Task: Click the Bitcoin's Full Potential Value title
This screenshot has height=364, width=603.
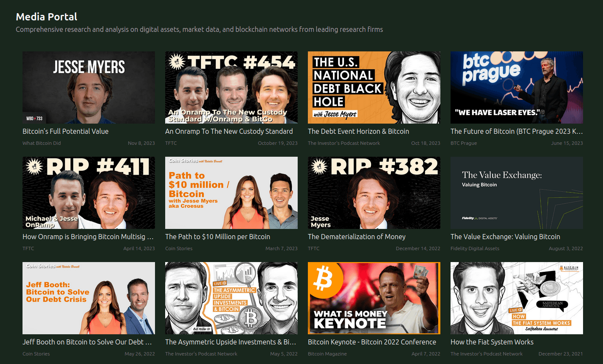Action: point(65,131)
